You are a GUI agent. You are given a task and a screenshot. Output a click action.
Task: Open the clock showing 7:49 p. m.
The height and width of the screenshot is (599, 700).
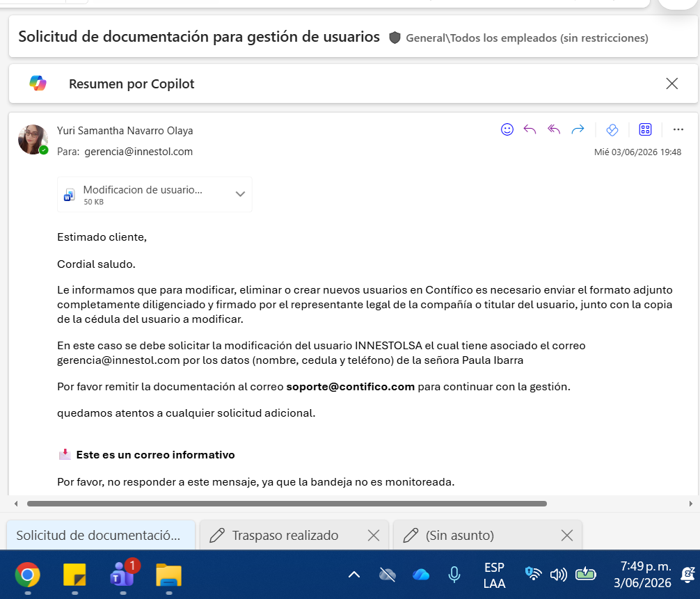coord(643,575)
